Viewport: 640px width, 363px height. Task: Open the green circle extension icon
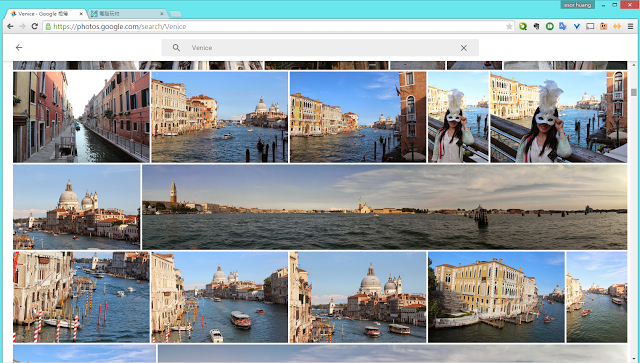pos(550,27)
